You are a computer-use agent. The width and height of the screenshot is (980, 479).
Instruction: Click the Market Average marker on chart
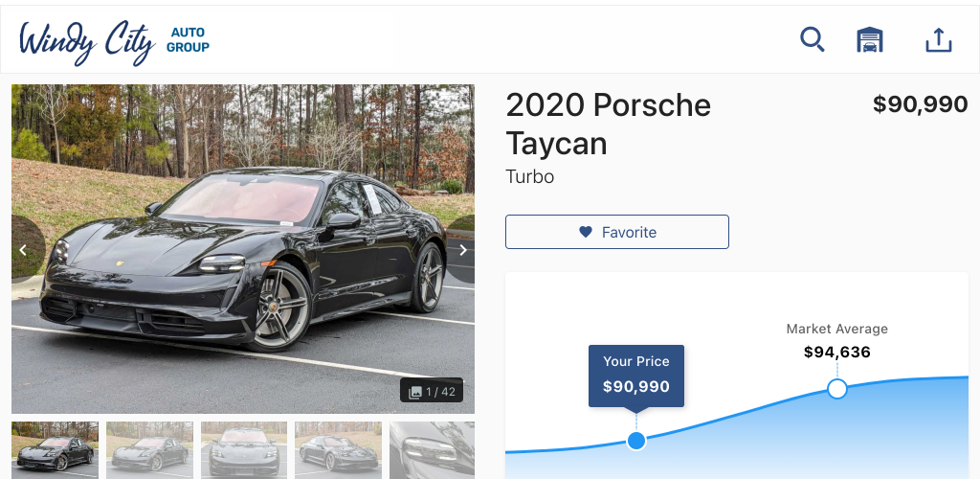[x=836, y=389]
